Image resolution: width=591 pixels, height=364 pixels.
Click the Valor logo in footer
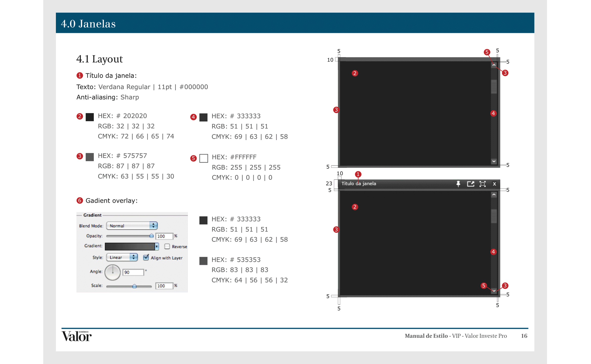point(77,336)
